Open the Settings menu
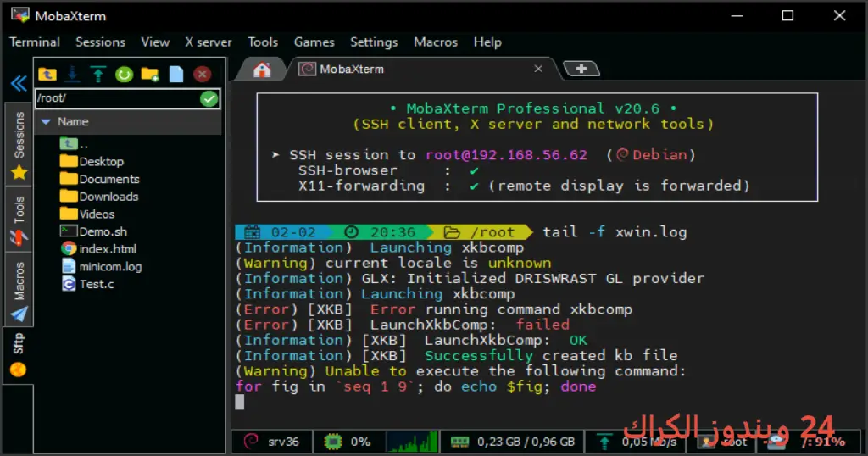 click(374, 42)
